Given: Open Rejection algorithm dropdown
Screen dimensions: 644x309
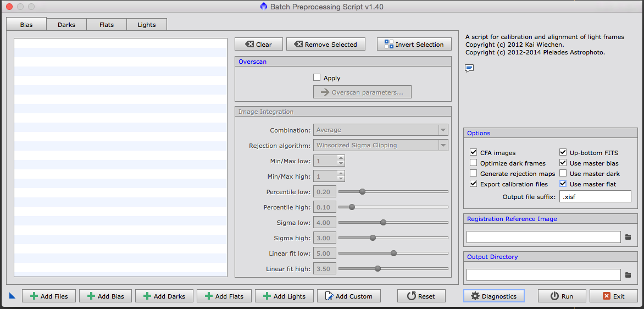Looking at the screenshot, I should pos(381,145).
